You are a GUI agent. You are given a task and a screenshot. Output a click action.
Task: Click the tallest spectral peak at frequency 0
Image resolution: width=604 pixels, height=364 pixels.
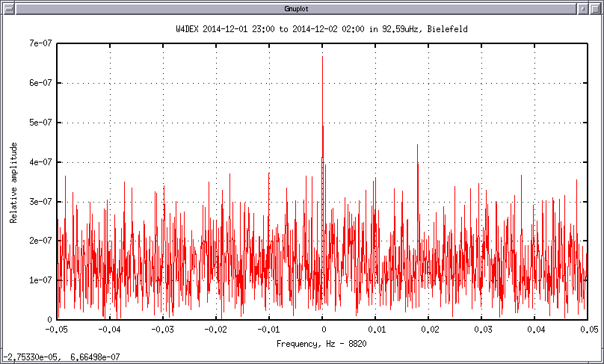click(322, 60)
